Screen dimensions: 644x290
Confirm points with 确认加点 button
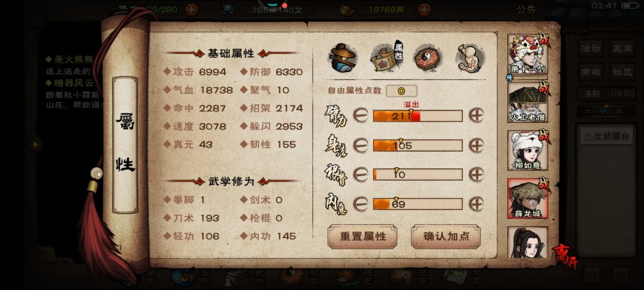(x=445, y=237)
